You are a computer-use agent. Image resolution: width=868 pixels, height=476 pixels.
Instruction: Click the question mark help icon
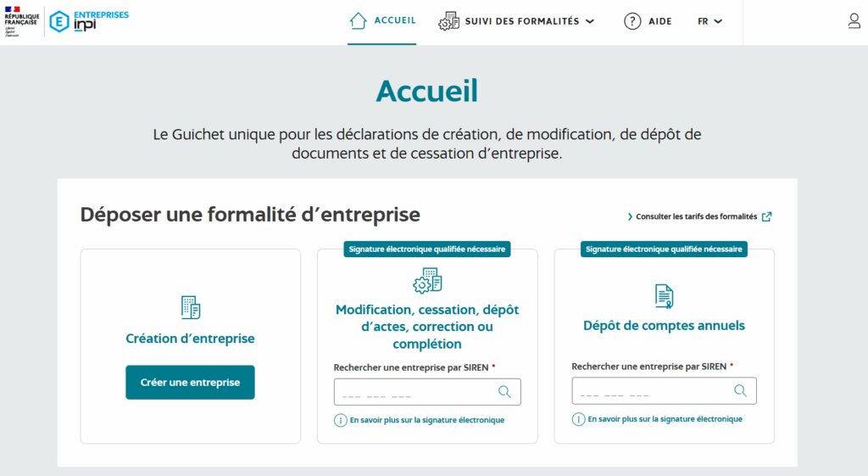coord(632,21)
